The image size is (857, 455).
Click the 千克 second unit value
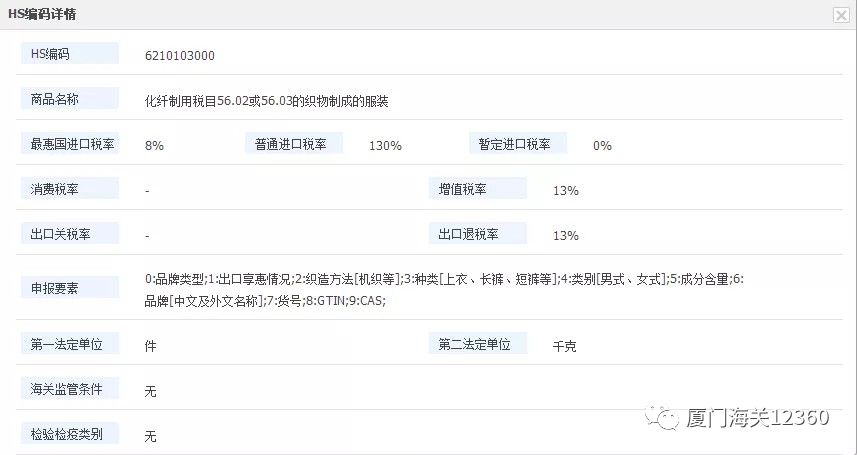(564, 346)
